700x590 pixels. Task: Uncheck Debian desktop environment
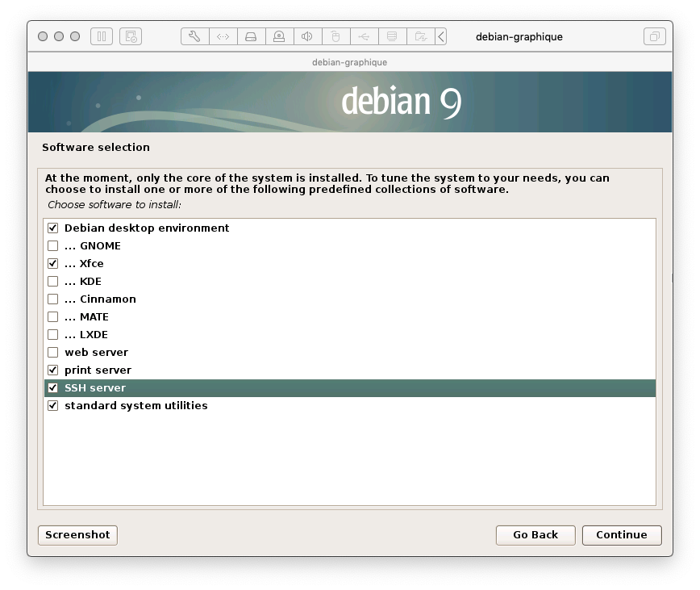[52, 228]
